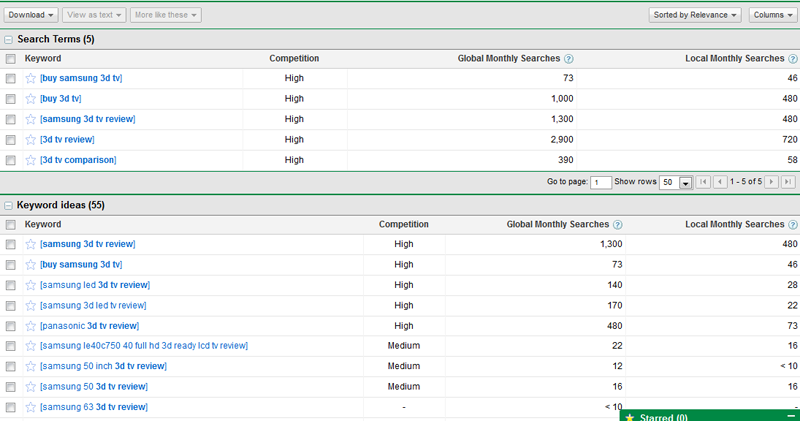Open the Download dropdown
Viewport: 800px width, 421px height.
click(31, 15)
